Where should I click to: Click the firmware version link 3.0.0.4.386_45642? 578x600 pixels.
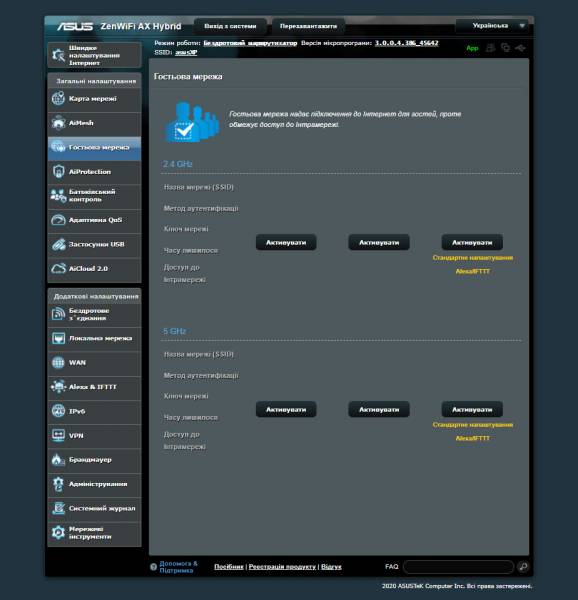coord(407,43)
